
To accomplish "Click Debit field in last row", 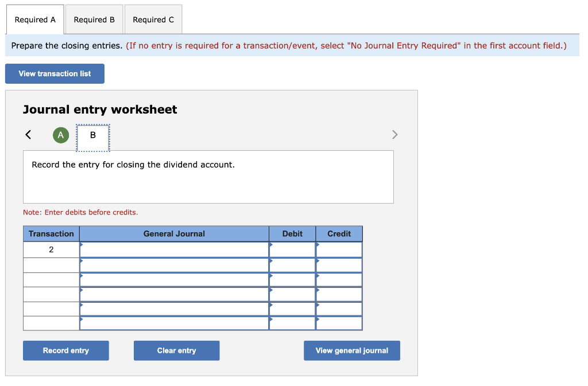I will click(292, 323).
